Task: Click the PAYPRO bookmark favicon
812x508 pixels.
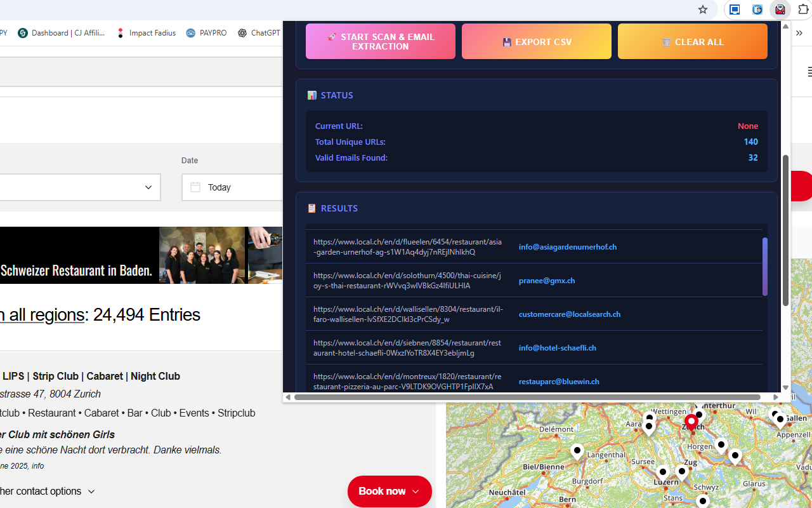Action: tap(191, 33)
